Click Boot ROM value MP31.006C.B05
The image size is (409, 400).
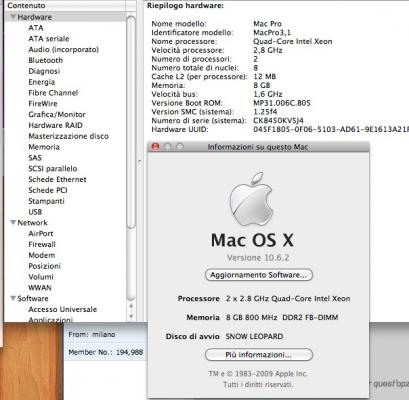click(x=282, y=103)
